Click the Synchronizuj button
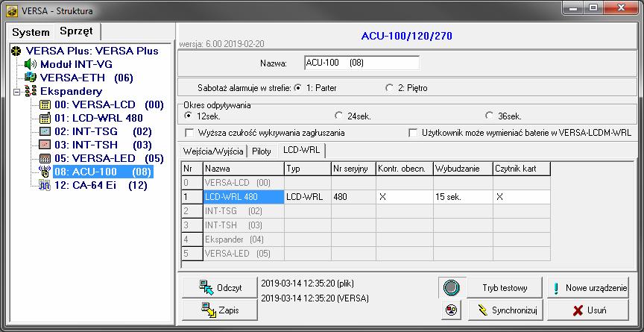 [505, 310]
